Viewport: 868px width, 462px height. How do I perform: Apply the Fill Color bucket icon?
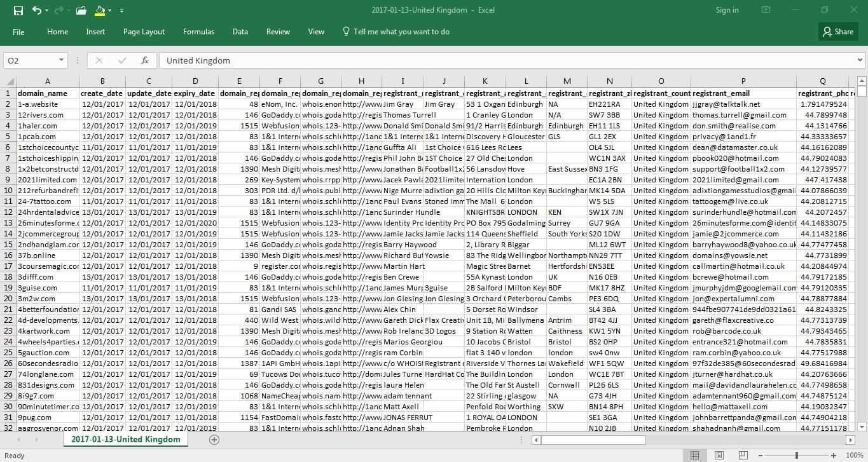click(100, 10)
